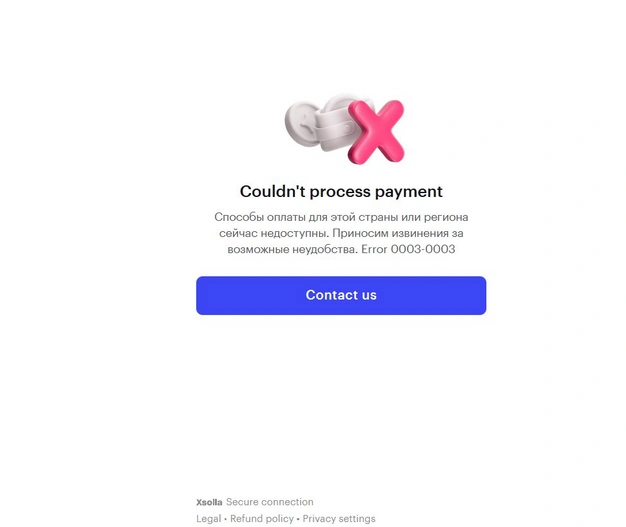The height and width of the screenshot is (527, 626).
Task: Click the white wallet illustration
Action: (x=337, y=128)
